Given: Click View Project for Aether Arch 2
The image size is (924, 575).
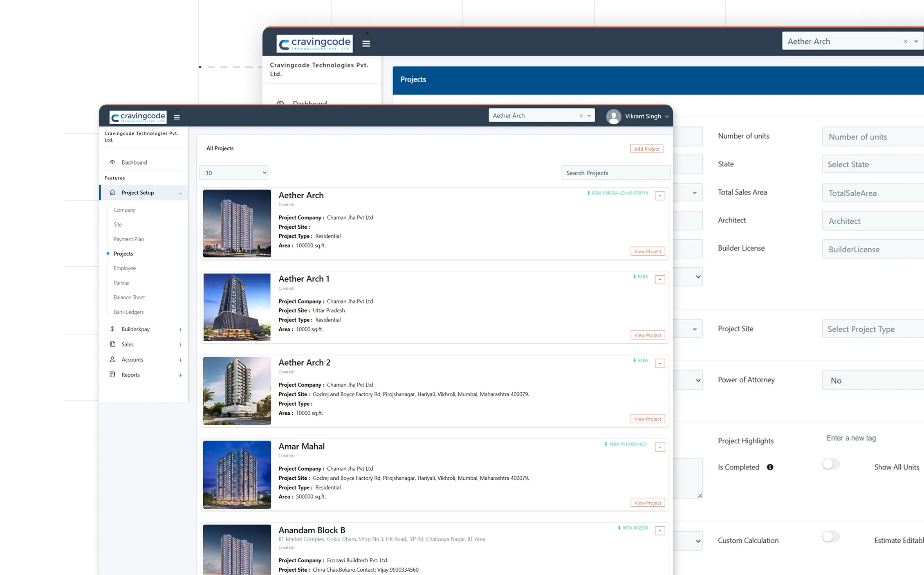Looking at the screenshot, I should click(647, 419).
